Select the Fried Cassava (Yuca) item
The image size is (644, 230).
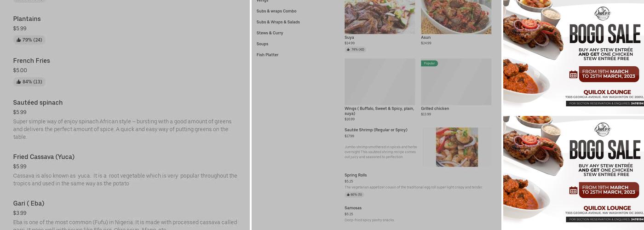coord(44,157)
